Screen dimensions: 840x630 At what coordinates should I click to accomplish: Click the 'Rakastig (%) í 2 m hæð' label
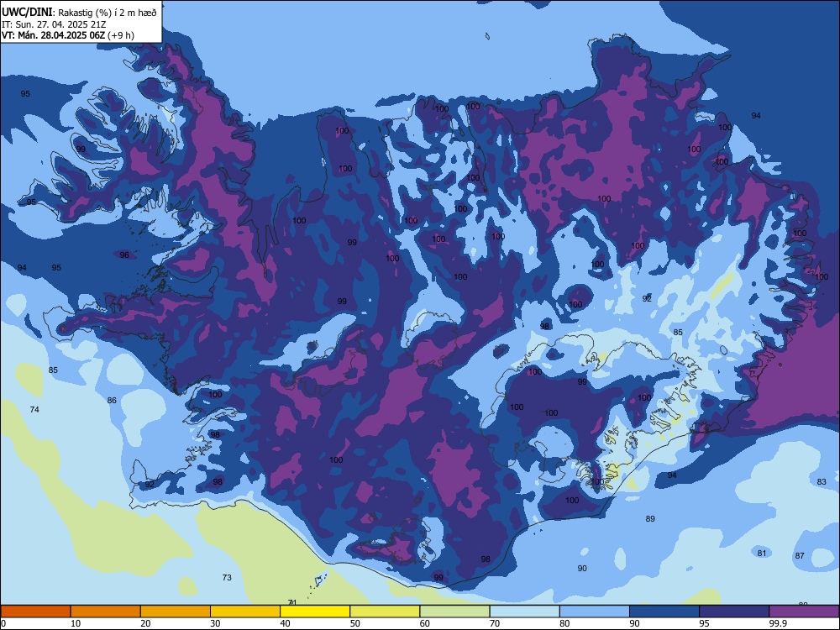coord(108,13)
